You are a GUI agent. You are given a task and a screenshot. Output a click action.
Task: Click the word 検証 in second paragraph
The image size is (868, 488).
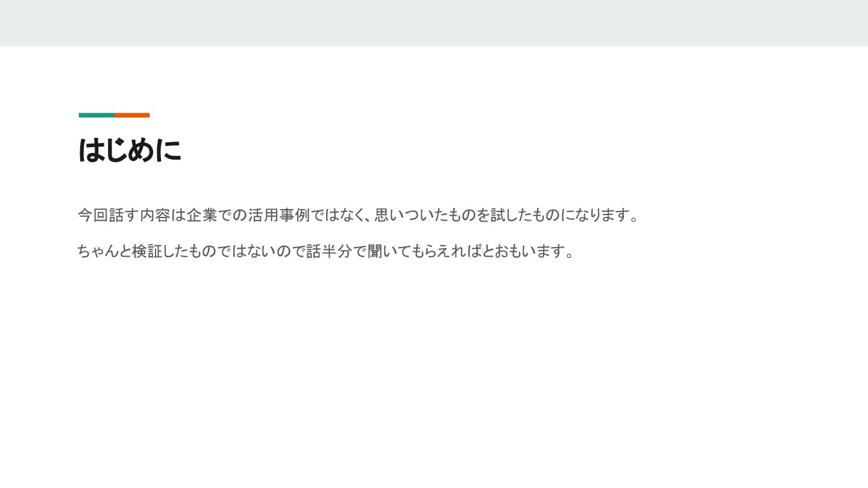(148, 251)
